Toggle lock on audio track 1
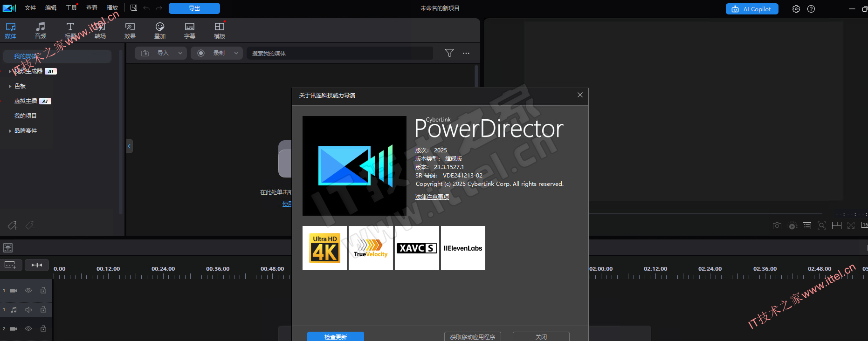This screenshot has height=341, width=868. 43,309
